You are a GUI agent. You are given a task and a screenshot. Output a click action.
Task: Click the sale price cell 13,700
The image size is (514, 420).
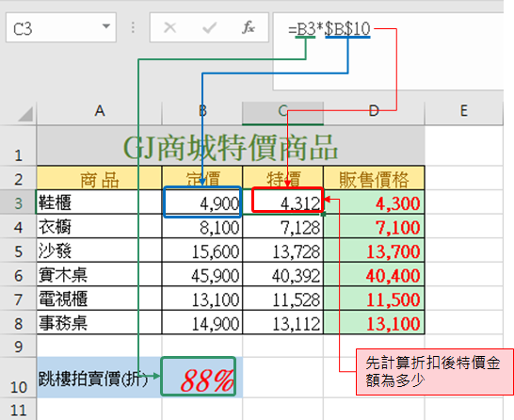click(374, 250)
